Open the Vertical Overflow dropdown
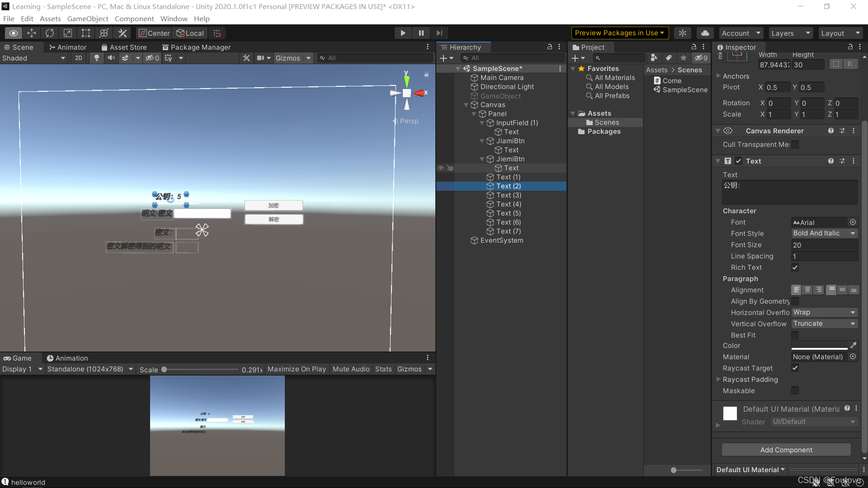868x488 pixels. pos(824,324)
